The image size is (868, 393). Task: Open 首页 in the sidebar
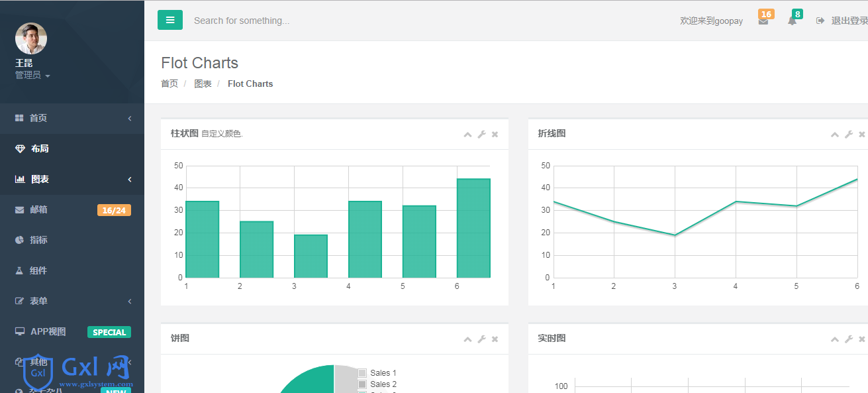[38, 118]
